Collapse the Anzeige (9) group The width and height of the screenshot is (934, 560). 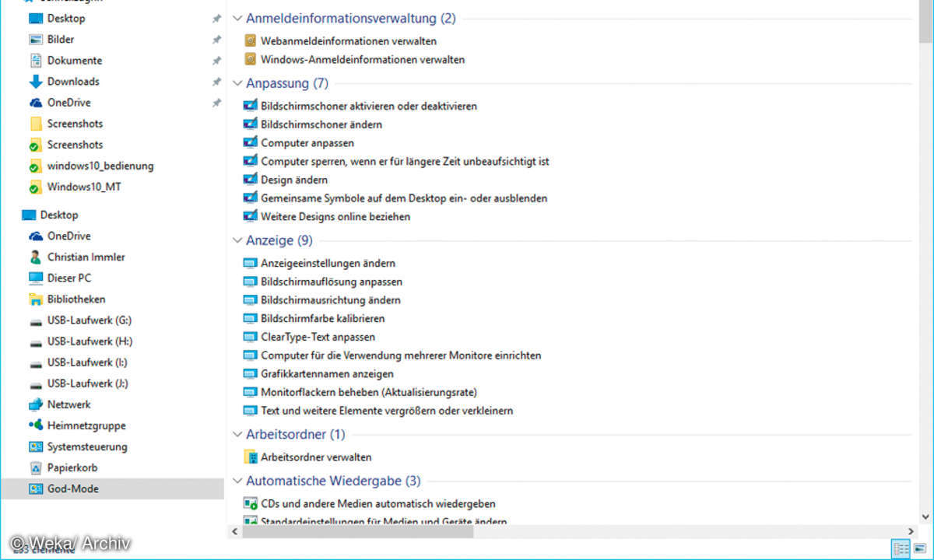pos(237,241)
